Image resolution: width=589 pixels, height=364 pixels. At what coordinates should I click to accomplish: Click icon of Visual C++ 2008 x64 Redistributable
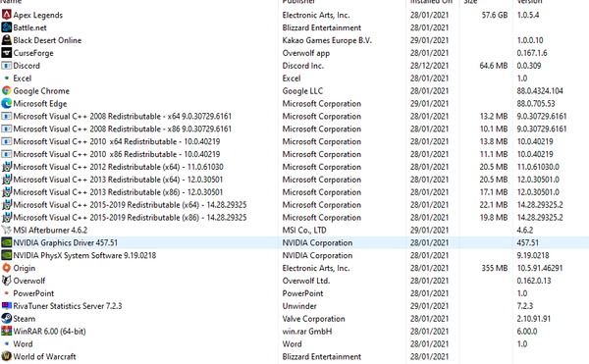7,117
